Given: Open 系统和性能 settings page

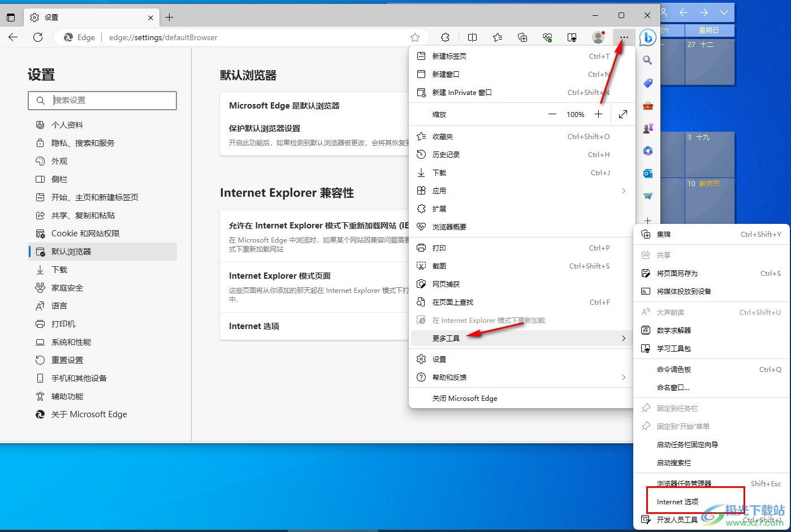Looking at the screenshot, I should pyautogui.click(x=102, y=342).
